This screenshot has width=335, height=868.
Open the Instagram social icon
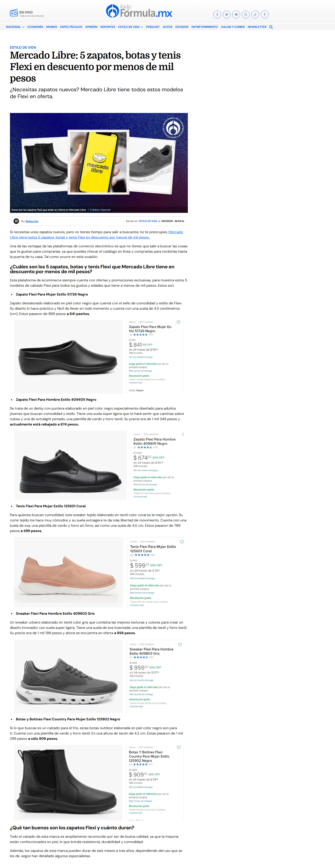246,15
